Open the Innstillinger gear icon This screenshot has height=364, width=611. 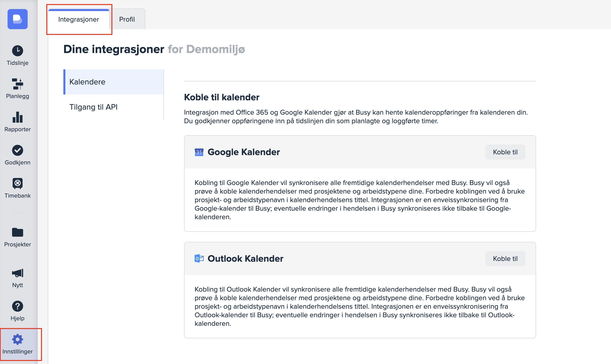click(x=17, y=339)
